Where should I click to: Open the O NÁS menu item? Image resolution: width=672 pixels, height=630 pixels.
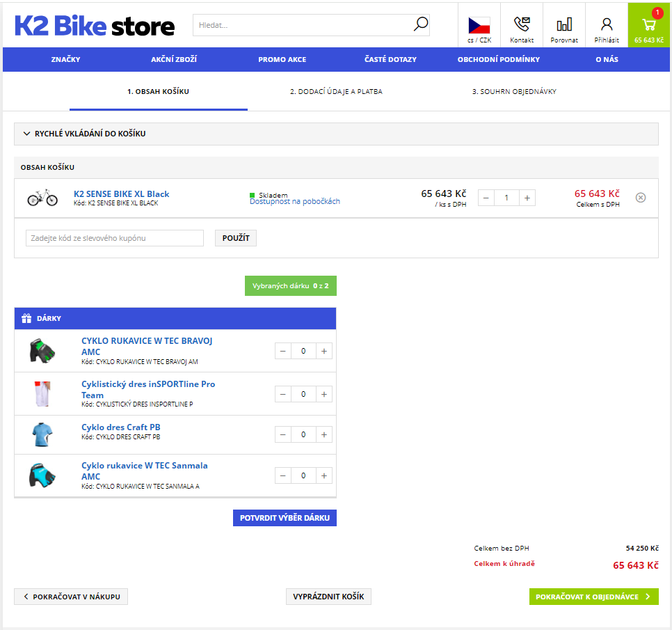tap(607, 59)
